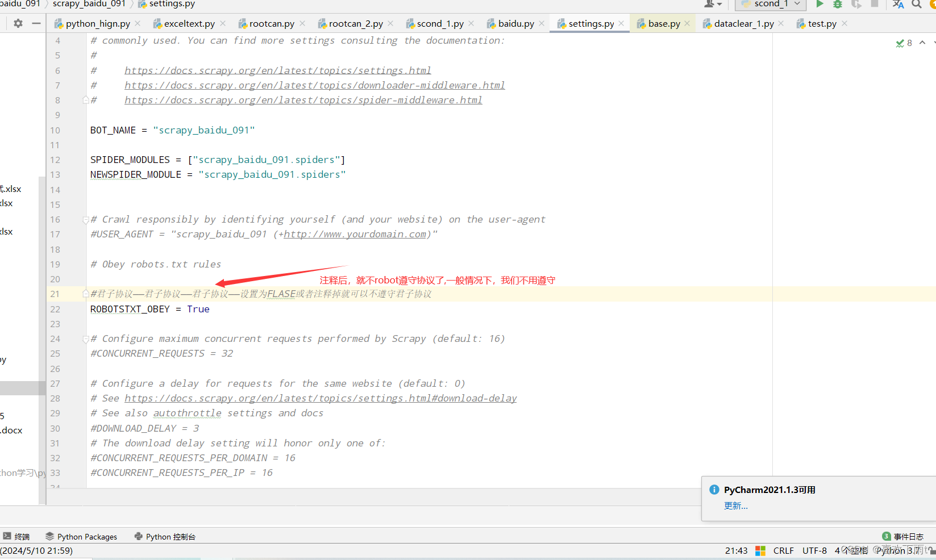Open the downloader-middleware.html documentation link
This screenshot has width=936, height=560.
click(x=315, y=85)
